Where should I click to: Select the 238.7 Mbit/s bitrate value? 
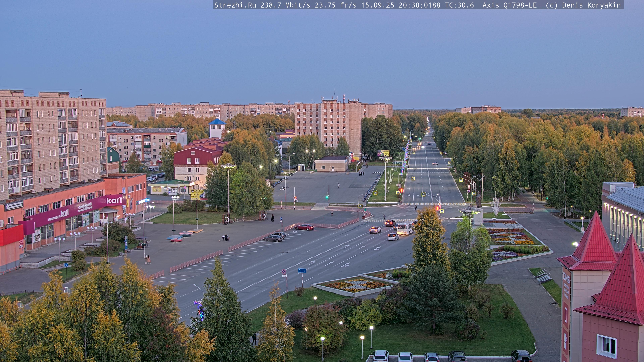coord(285,5)
